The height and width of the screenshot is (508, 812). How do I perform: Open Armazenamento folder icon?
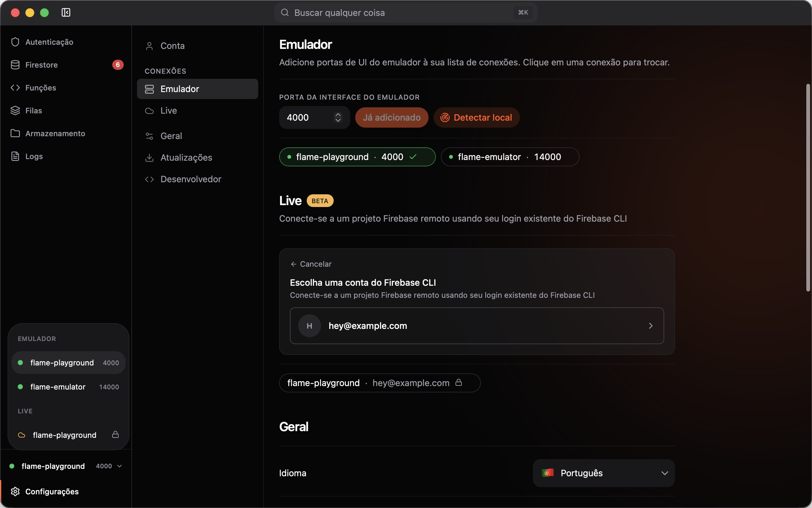tap(15, 133)
